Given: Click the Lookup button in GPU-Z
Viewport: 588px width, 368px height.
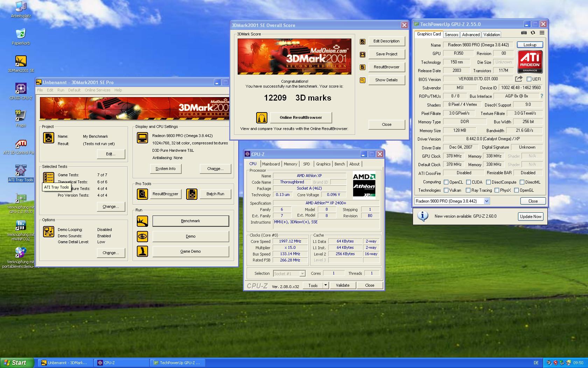Looking at the screenshot, I should [x=530, y=45].
